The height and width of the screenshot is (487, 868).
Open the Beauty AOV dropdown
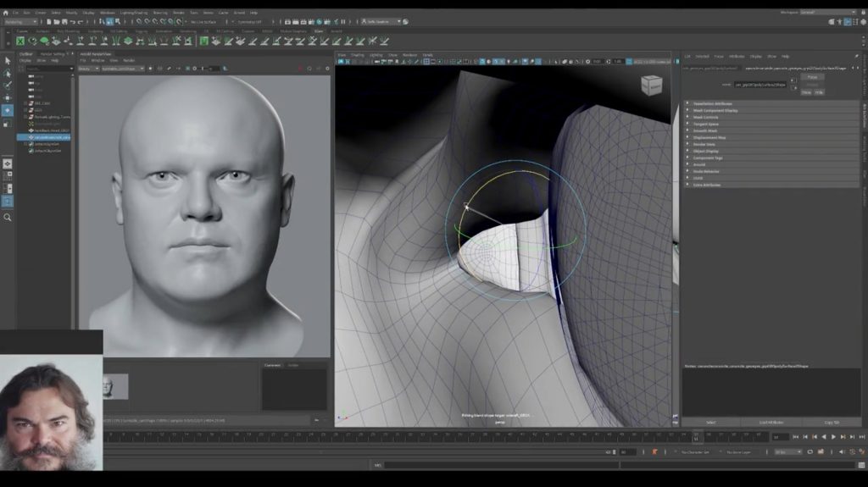(88, 69)
